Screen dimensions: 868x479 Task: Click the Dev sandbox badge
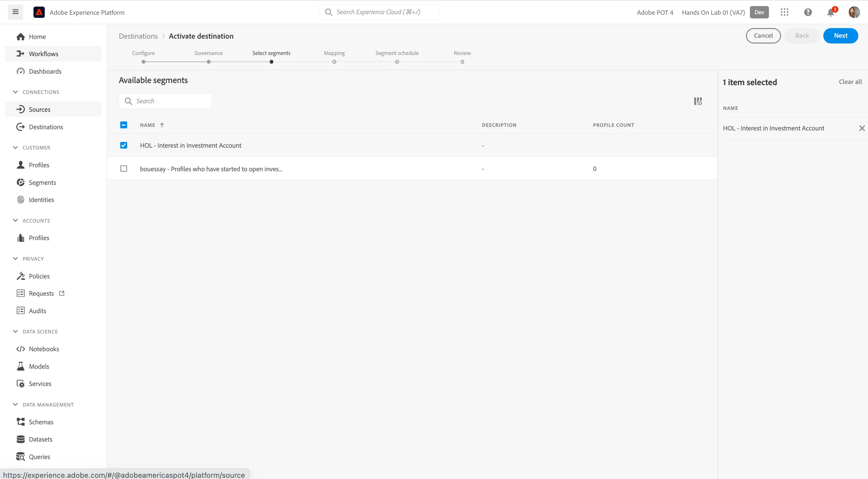pyautogui.click(x=759, y=12)
